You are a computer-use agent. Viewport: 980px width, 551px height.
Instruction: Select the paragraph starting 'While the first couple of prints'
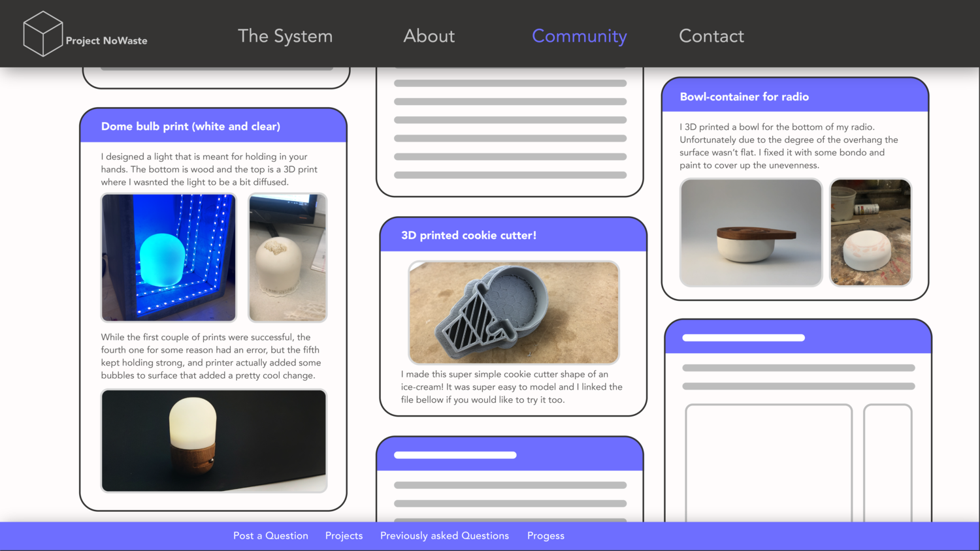[211, 356]
